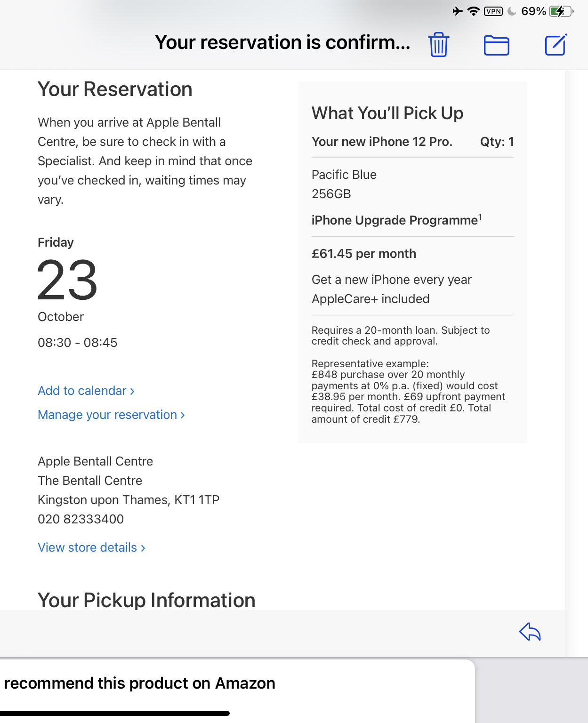Tap the Do Not Disturb moon icon

tap(512, 11)
